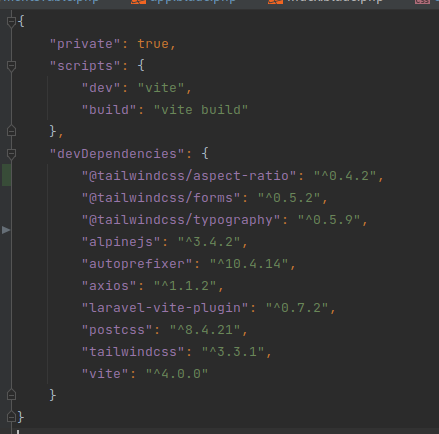Collapse the "scripts" block fold marker

(x=11, y=66)
